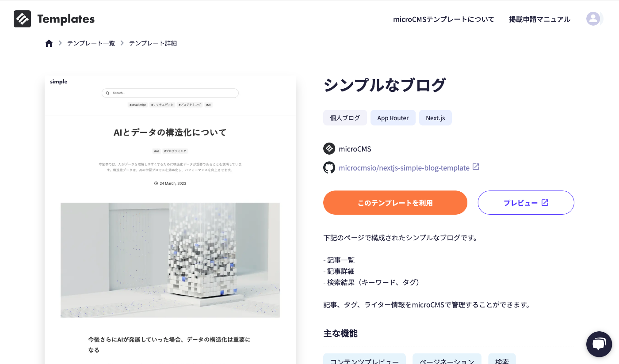
Task: Open 掲載申請マニュアル header menu item
Action: point(540,19)
